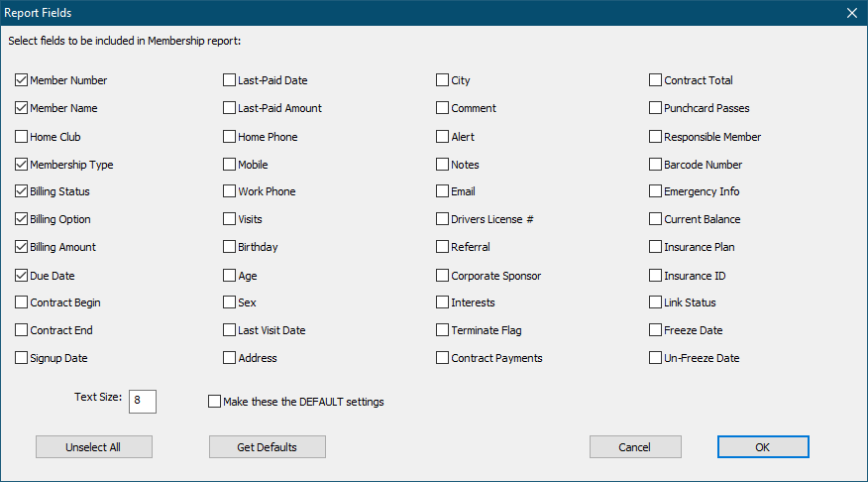Select the Email field checkbox
This screenshot has width=868, height=482.
443,191
